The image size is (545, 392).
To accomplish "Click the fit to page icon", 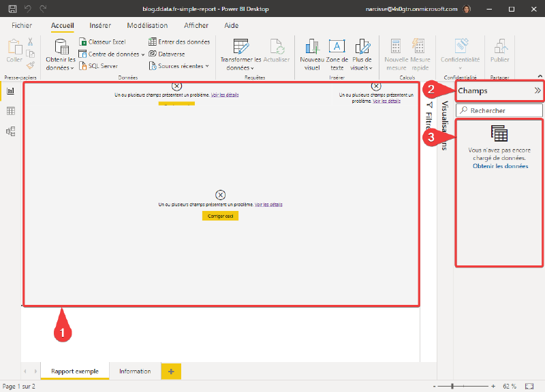I will 529,386.
